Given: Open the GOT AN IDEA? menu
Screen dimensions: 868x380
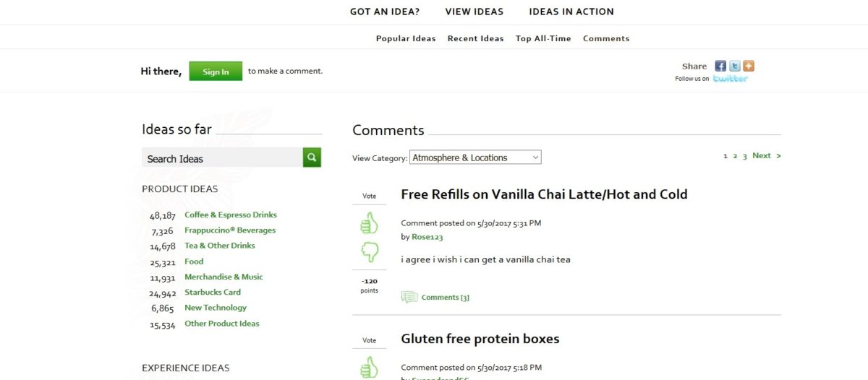Looking at the screenshot, I should click(x=385, y=12).
